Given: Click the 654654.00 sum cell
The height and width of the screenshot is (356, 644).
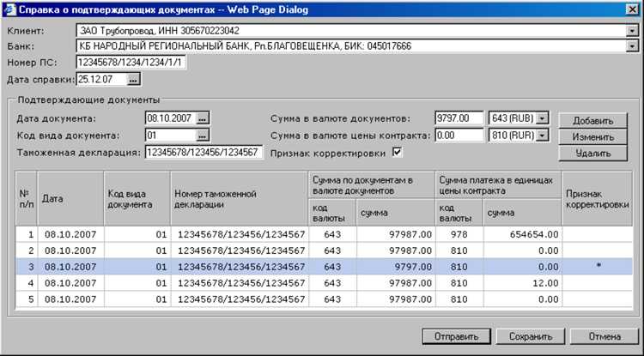Looking at the screenshot, I should (522, 234).
